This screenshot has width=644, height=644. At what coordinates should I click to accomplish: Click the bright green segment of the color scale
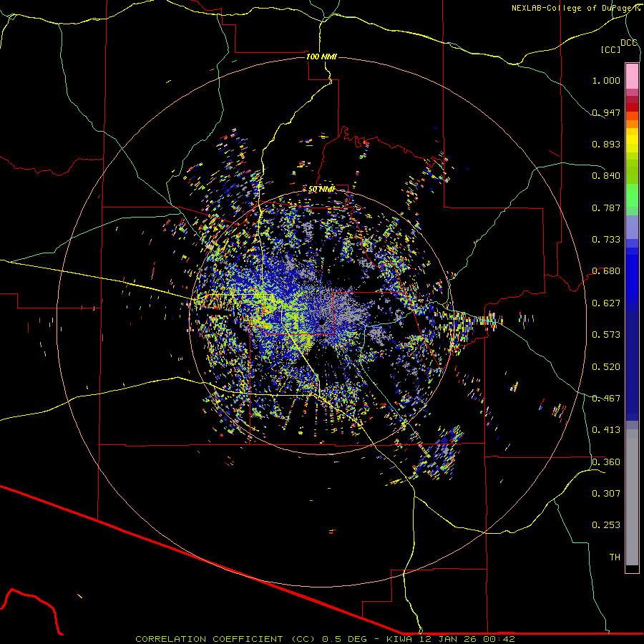pyautogui.click(x=632, y=195)
